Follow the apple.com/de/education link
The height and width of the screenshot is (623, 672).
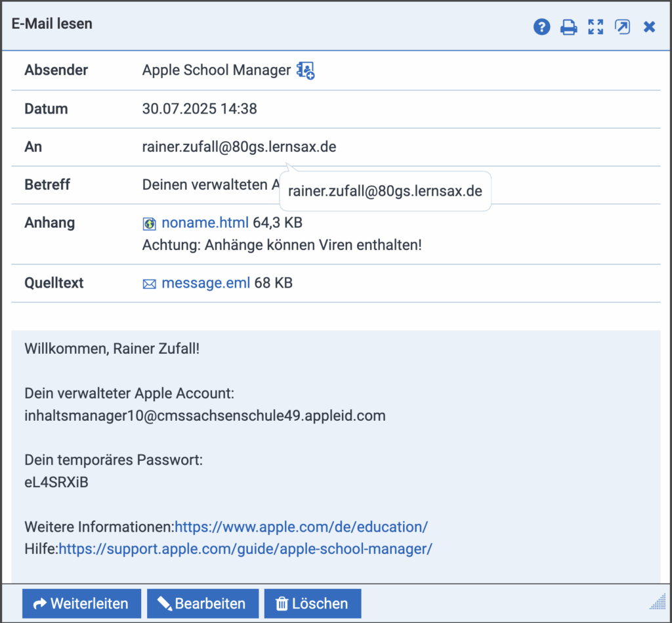[x=301, y=526]
